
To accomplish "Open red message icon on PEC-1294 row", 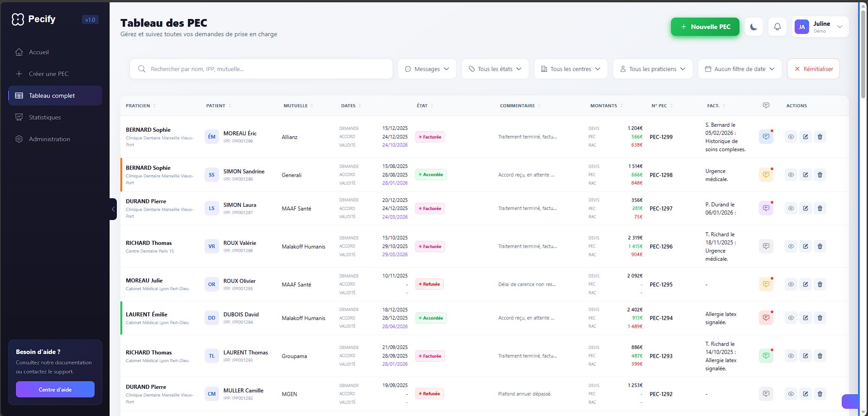I will (x=766, y=318).
